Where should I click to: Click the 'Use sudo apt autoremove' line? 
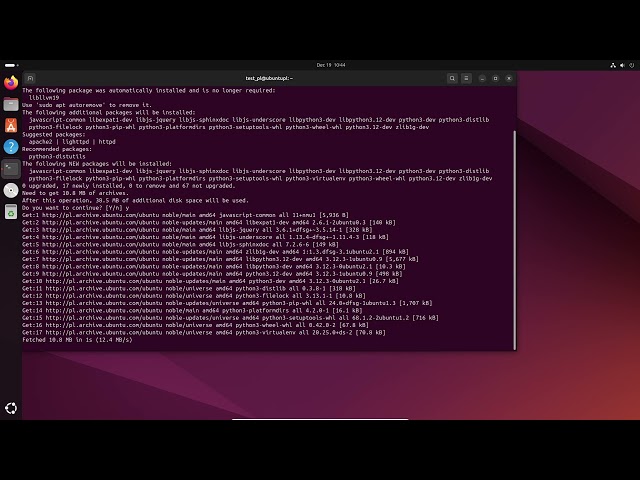87,105
